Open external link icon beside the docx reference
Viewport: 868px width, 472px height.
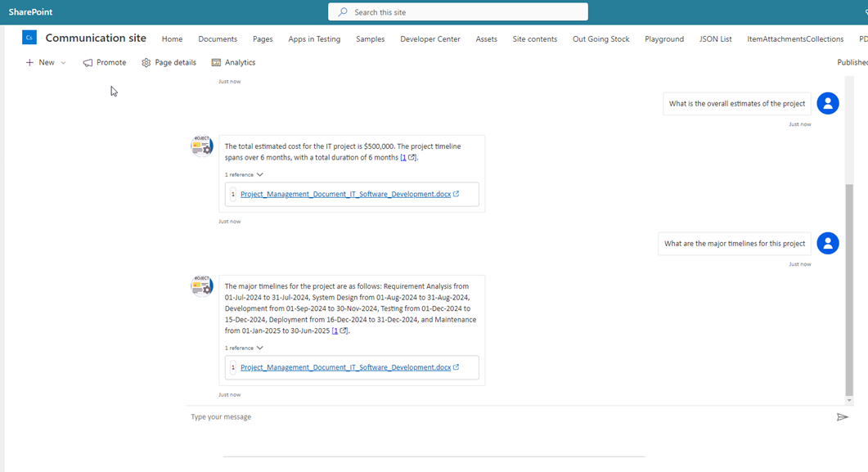coord(457,194)
